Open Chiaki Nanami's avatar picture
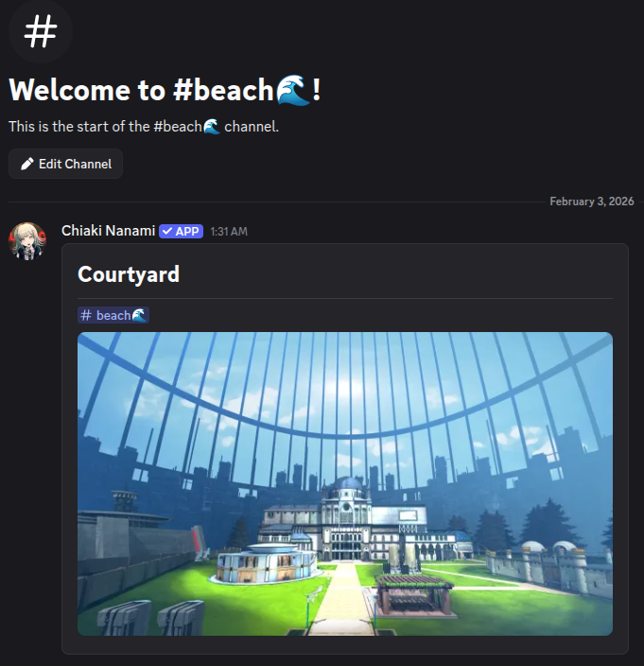The height and width of the screenshot is (666, 644). coord(27,241)
